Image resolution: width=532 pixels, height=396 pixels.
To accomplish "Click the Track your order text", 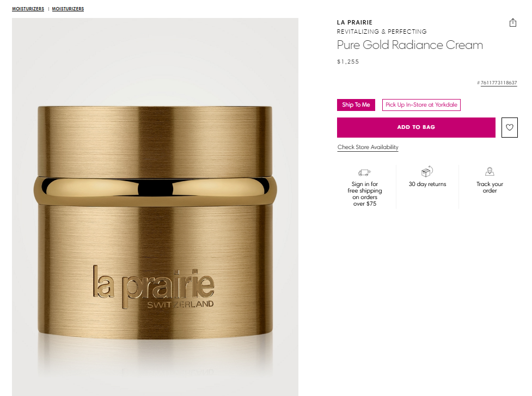I will (x=490, y=187).
